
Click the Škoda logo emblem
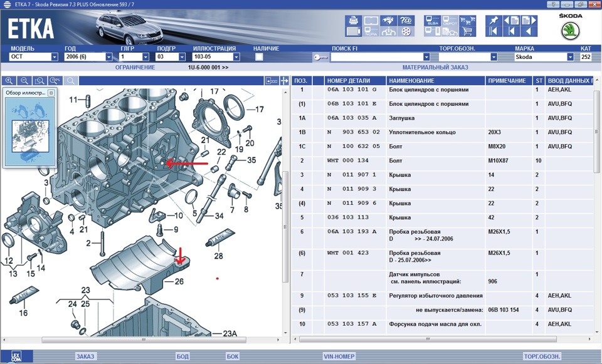pos(570,31)
